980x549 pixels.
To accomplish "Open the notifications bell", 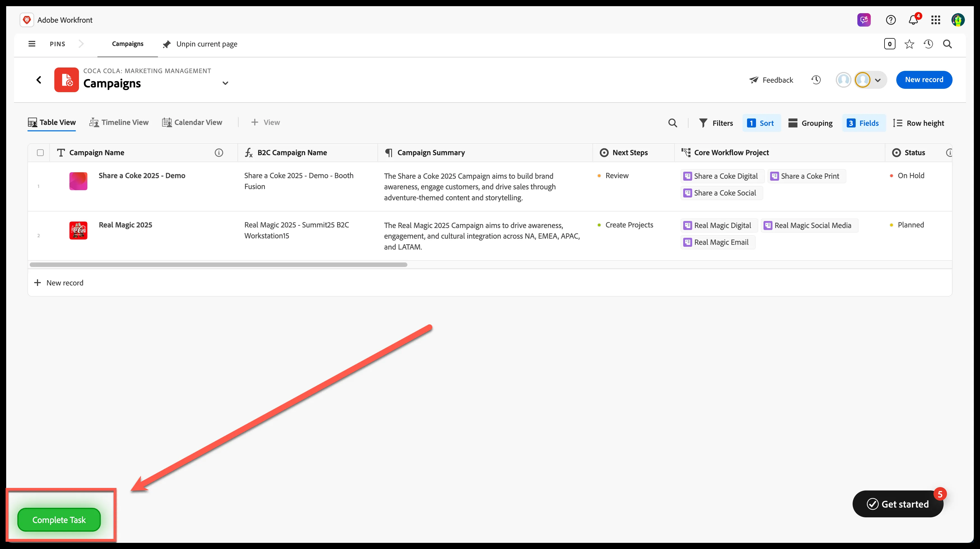I will [x=913, y=20].
